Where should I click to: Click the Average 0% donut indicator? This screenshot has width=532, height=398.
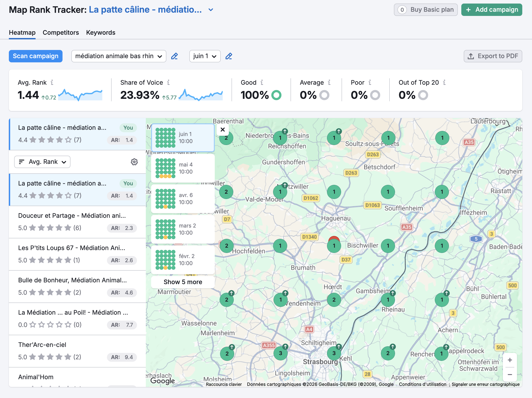[324, 95]
